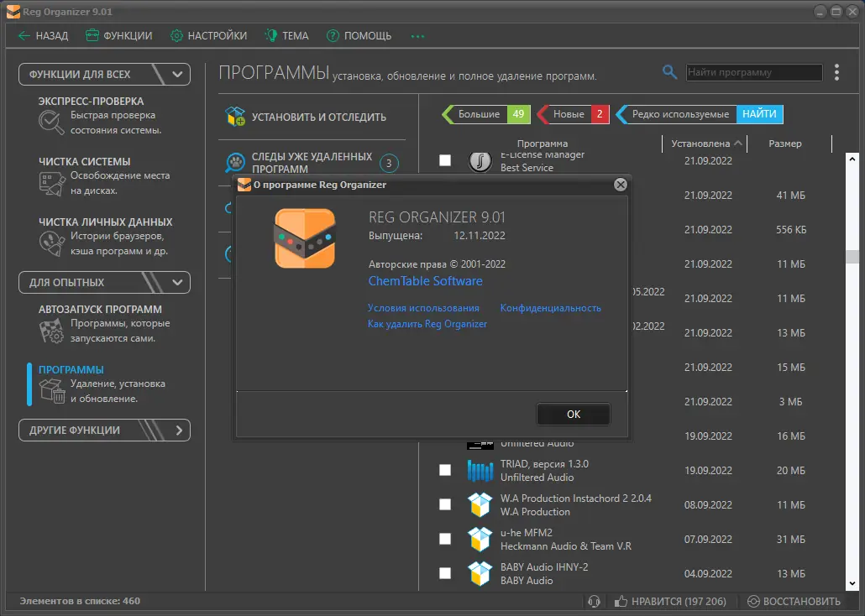Expand the ДРУГИЕ ФУНКЦИИ section
Image resolution: width=865 pixels, height=616 pixels.
click(179, 430)
